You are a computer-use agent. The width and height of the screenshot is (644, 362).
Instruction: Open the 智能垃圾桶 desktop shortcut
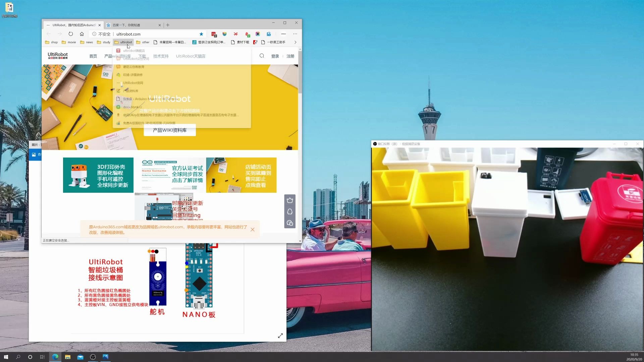9,10
